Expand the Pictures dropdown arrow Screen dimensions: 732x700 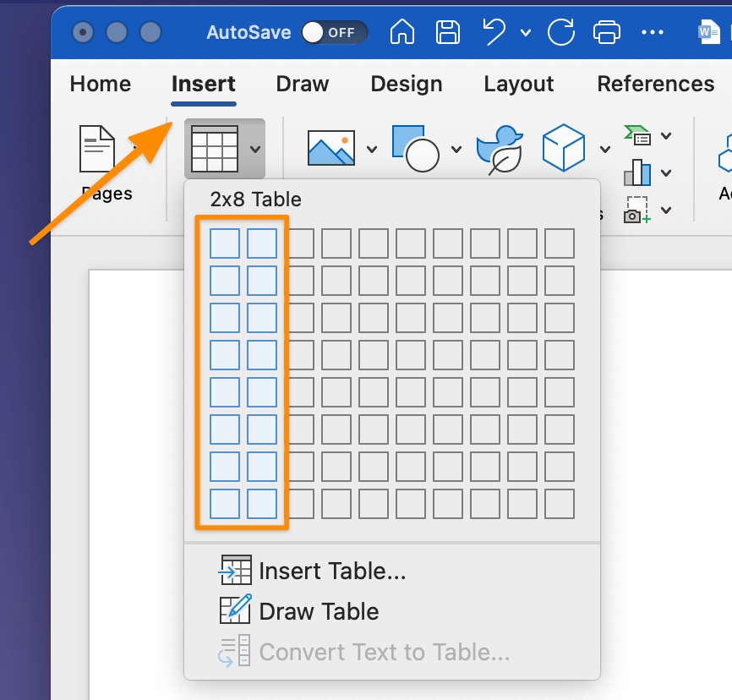click(x=372, y=150)
